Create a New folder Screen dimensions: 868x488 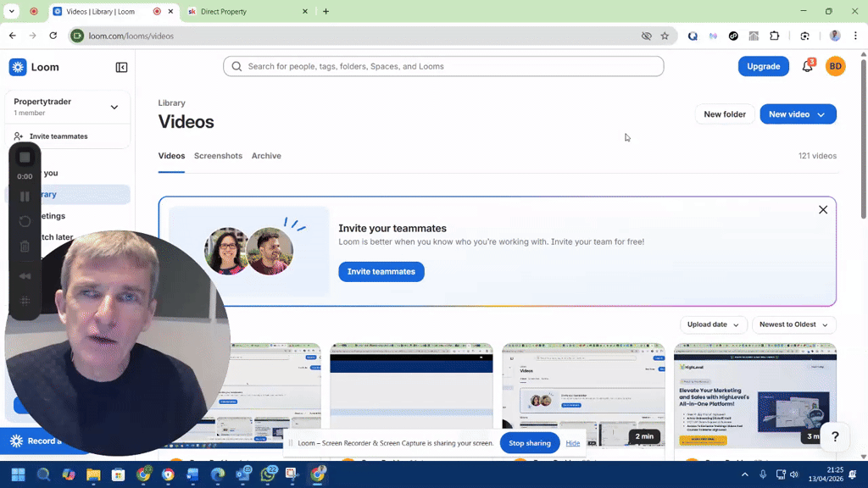(725, 114)
